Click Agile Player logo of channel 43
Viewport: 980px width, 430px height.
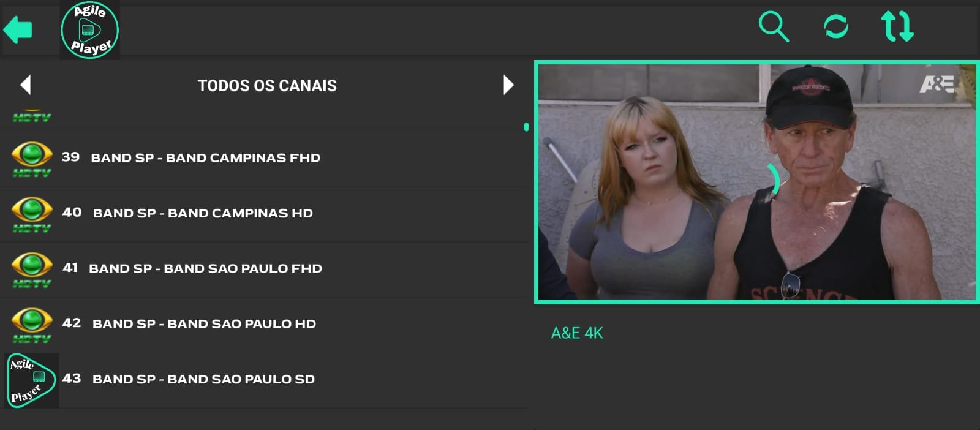(x=32, y=380)
